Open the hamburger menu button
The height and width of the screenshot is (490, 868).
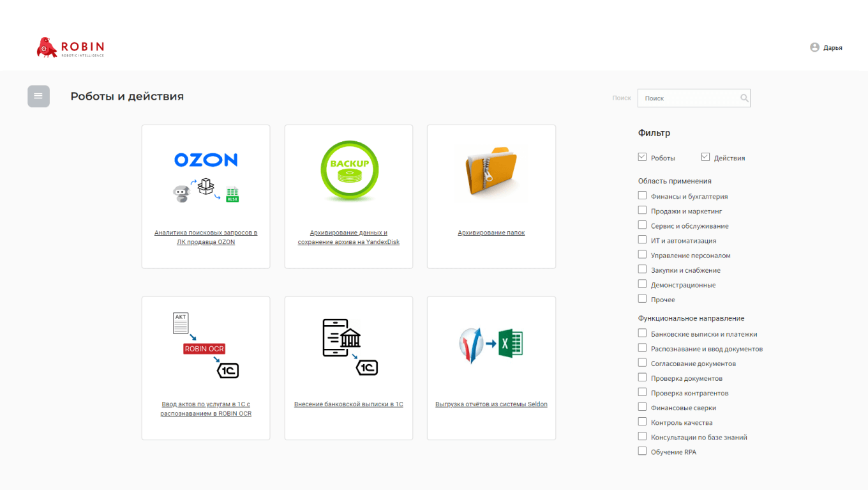38,96
